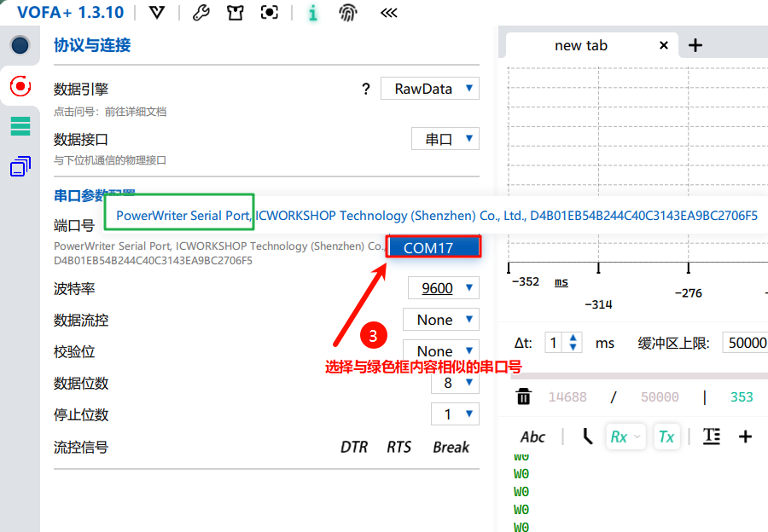Click the screenshot capture icon
768x532 pixels.
pyautogui.click(x=270, y=13)
